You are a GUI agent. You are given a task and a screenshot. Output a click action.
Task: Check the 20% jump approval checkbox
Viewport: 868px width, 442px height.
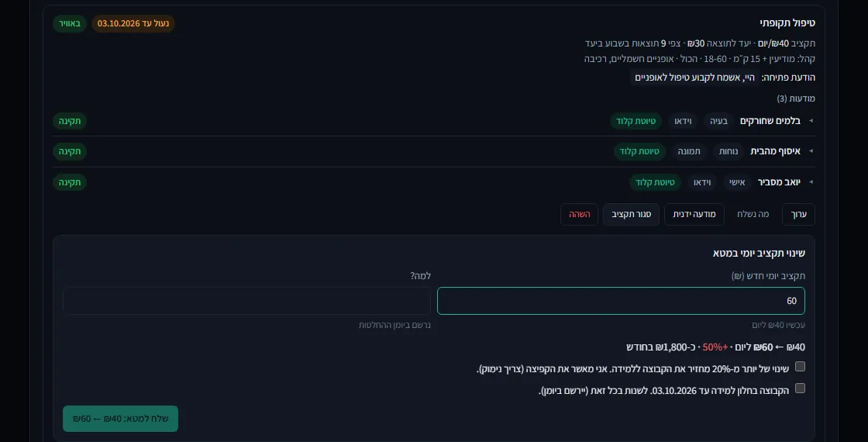(x=800, y=367)
